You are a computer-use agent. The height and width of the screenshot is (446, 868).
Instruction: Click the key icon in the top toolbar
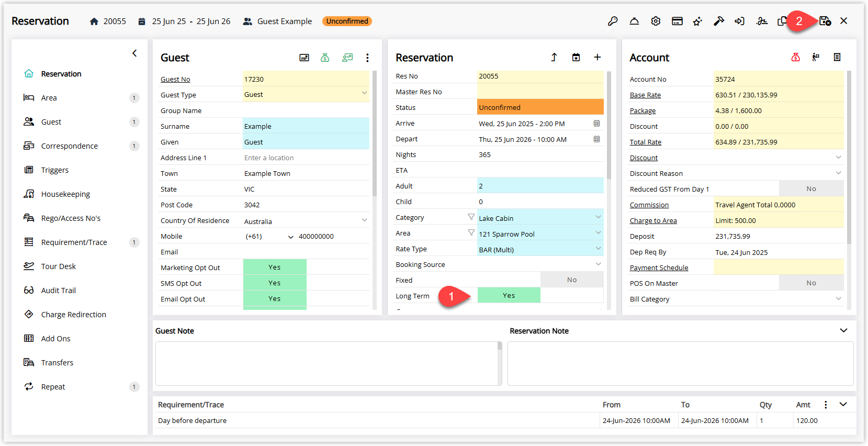[613, 21]
